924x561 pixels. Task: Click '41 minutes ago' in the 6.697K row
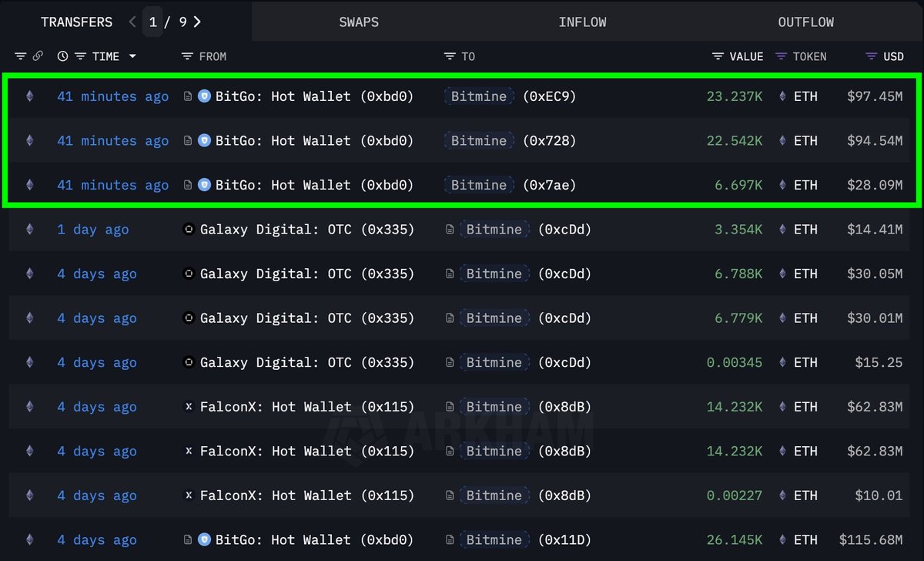click(112, 185)
